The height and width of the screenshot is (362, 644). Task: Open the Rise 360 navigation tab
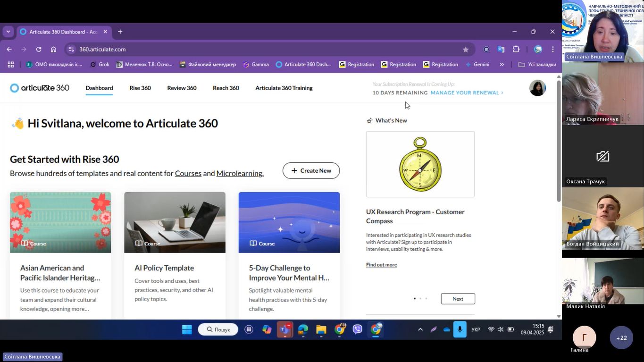140,88
